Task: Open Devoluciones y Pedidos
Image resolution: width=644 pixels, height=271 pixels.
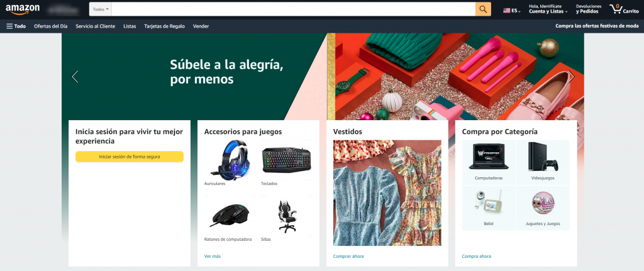Action: pos(589,9)
